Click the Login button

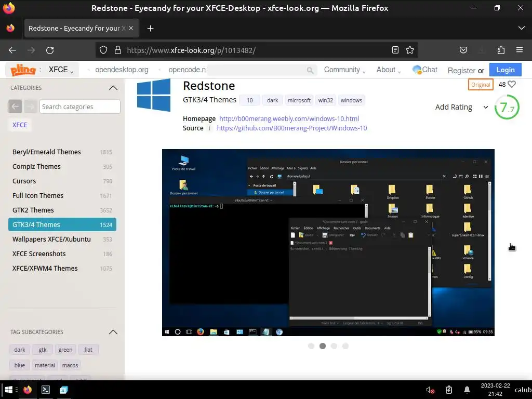point(505,70)
